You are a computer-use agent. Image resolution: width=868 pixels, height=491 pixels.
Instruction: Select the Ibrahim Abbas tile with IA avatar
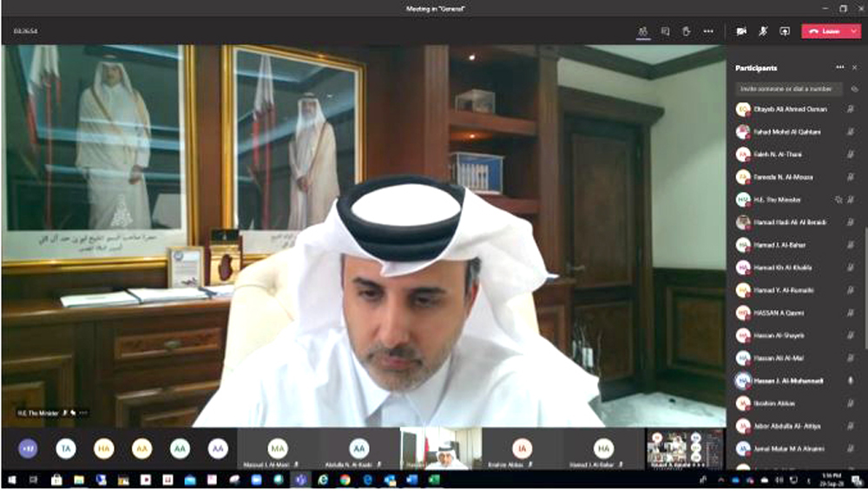pos(522,449)
